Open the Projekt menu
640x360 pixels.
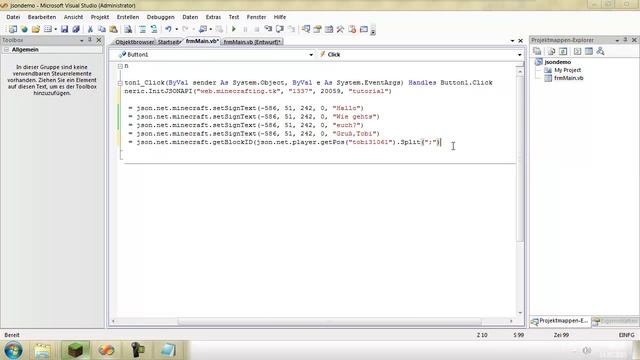[100, 17]
